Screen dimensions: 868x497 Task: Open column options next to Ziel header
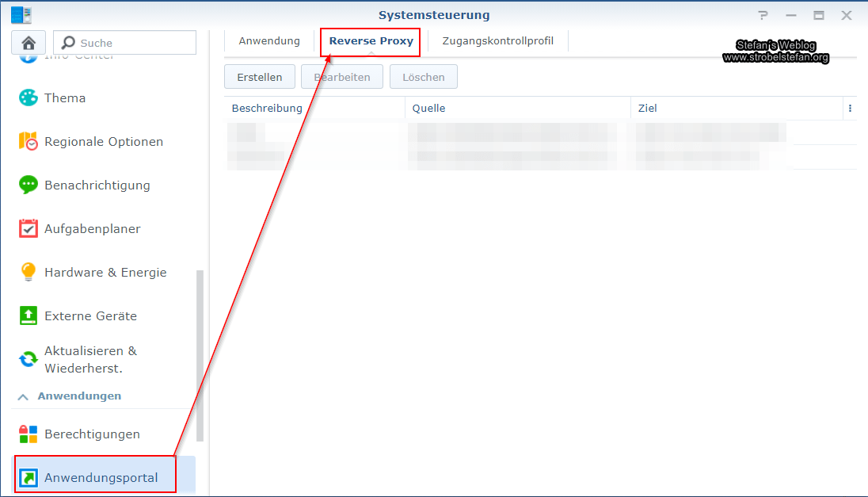[x=850, y=108]
